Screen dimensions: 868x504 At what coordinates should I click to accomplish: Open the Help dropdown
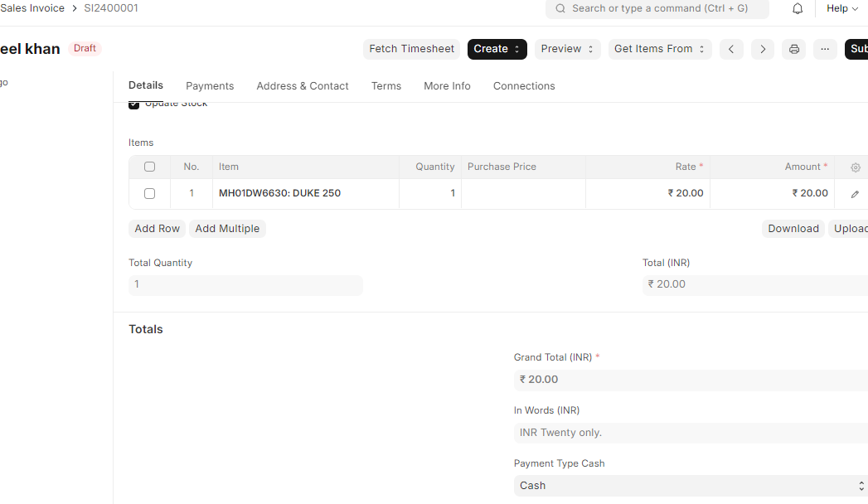(x=842, y=8)
